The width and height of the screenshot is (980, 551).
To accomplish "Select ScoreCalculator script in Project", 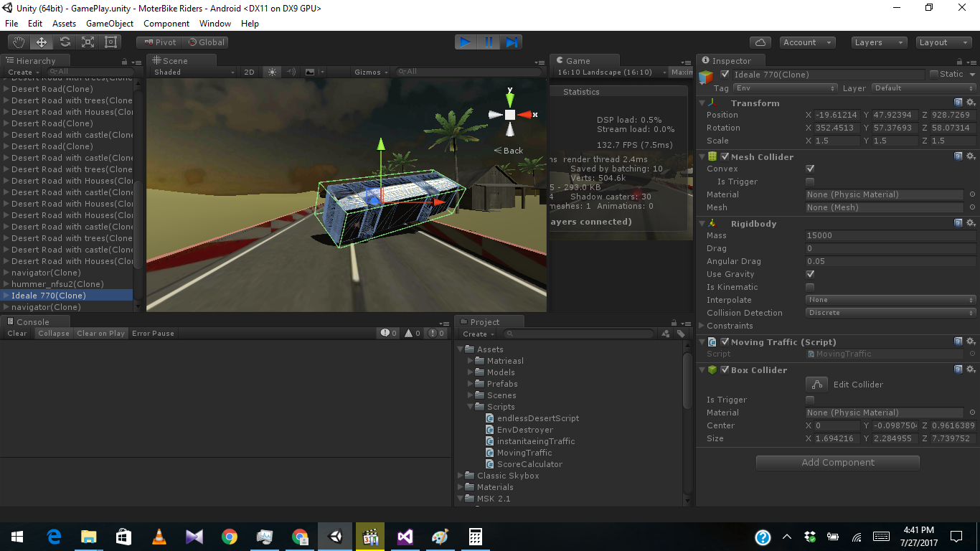I will tap(529, 464).
